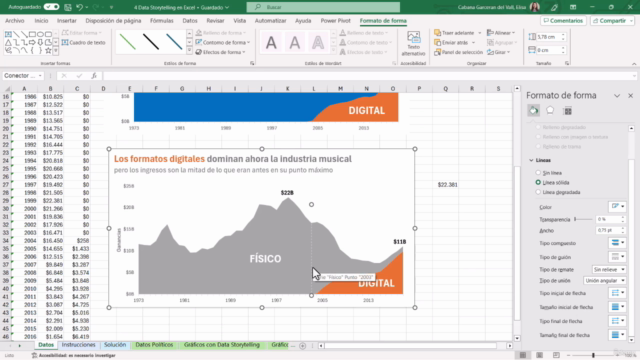Click cell Q27 showing $22.381
The width and height of the screenshot is (640, 360).
(x=445, y=185)
